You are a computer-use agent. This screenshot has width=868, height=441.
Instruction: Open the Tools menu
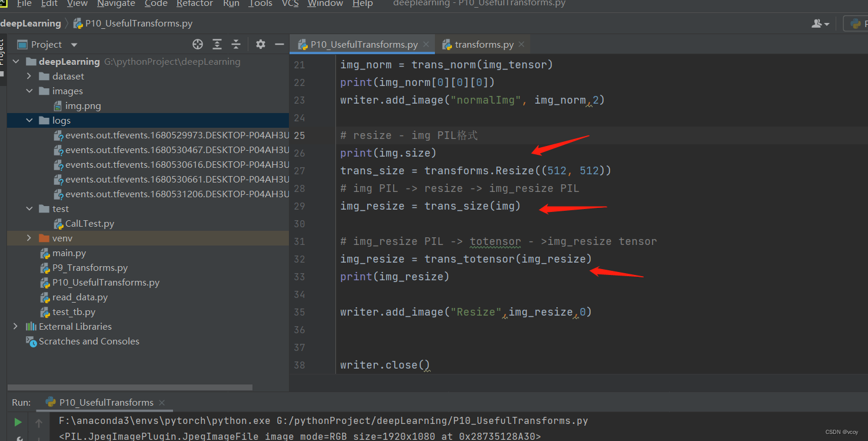click(260, 4)
